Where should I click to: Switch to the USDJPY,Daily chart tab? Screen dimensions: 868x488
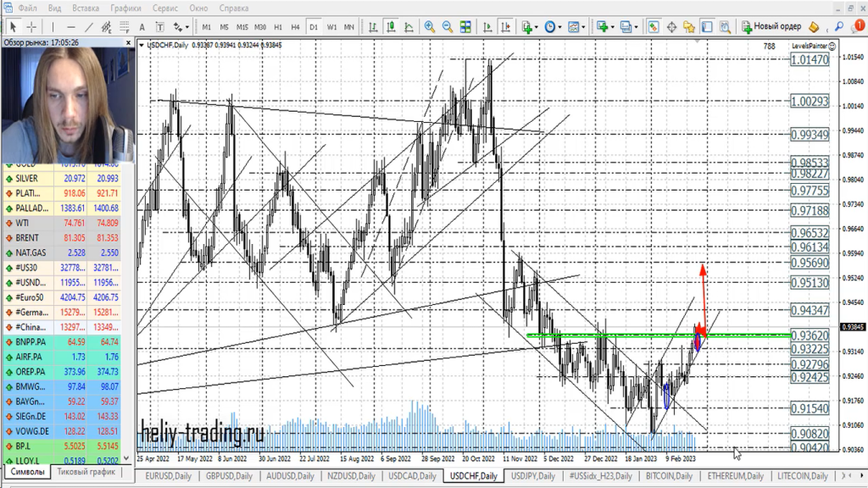pyautogui.click(x=532, y=476)
